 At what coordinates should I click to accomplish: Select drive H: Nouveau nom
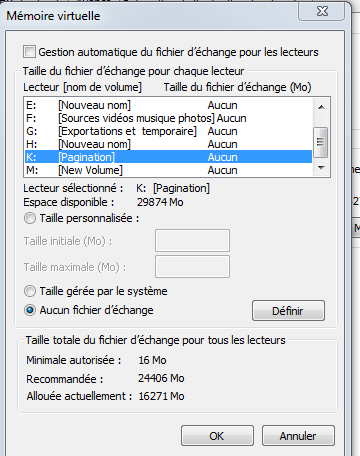(x=168, y=144)
